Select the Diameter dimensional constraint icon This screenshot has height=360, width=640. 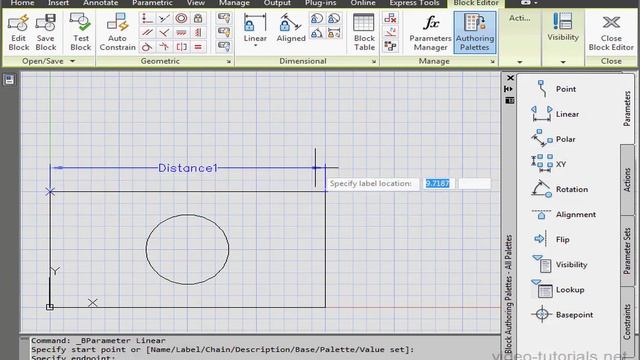pyautogui.click(x=334, y=19)
